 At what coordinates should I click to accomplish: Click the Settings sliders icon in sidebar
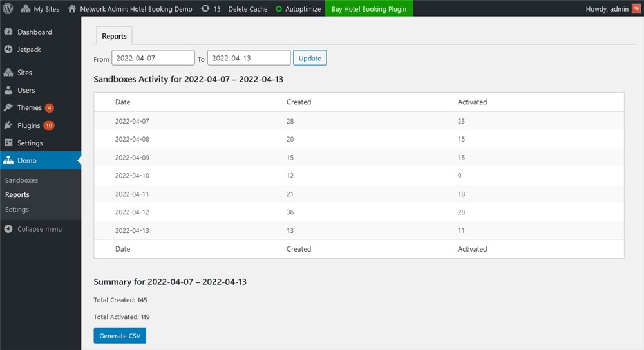coord(8,143)
